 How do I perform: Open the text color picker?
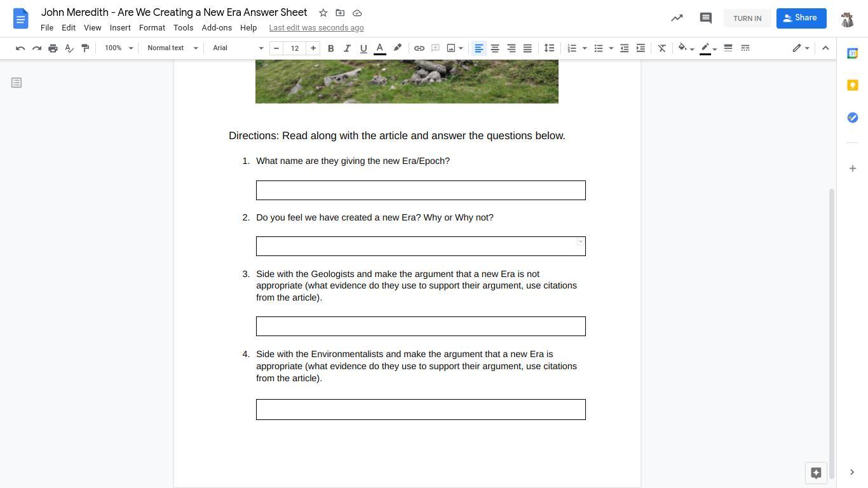click(380, 48)
